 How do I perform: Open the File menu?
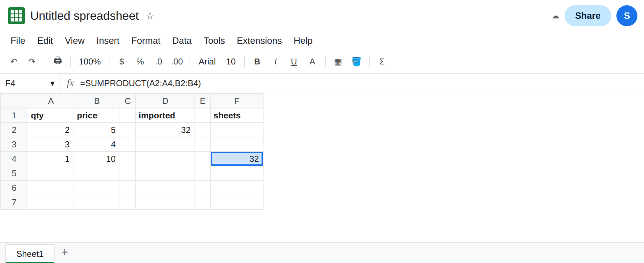(18, 40)
